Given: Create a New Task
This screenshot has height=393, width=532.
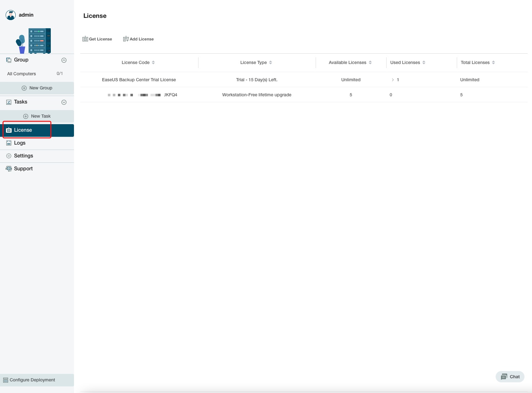Looking at the screenshot, I should (x=37, y=116).
